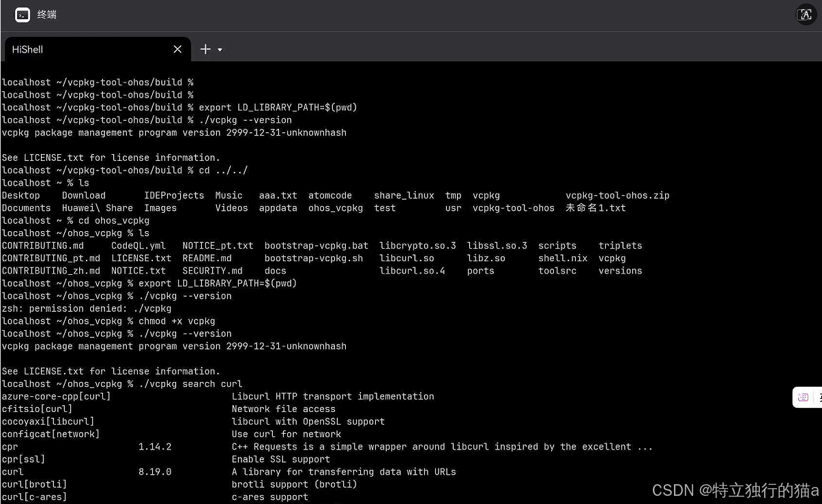Click the 'Network file access' description

tap(284, 409)
